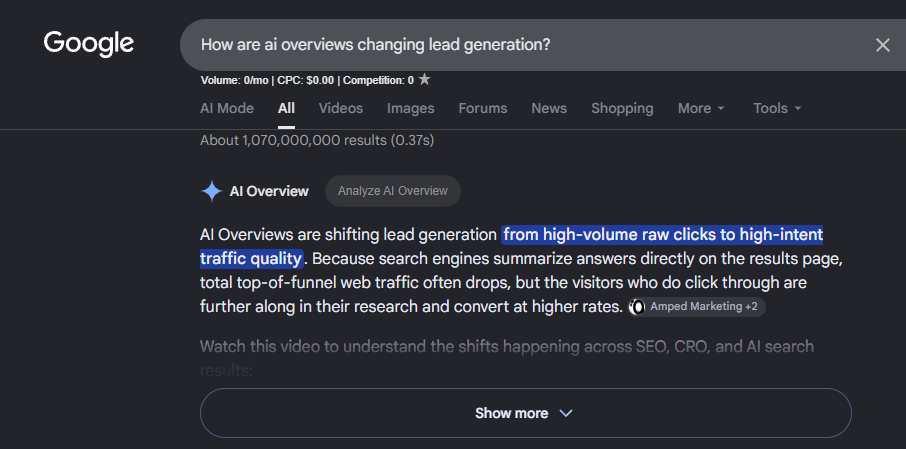This screenshot has height=449, width=906.
Task: Open the Amped Marketing source icon
Action: click(x=637, y=307)
